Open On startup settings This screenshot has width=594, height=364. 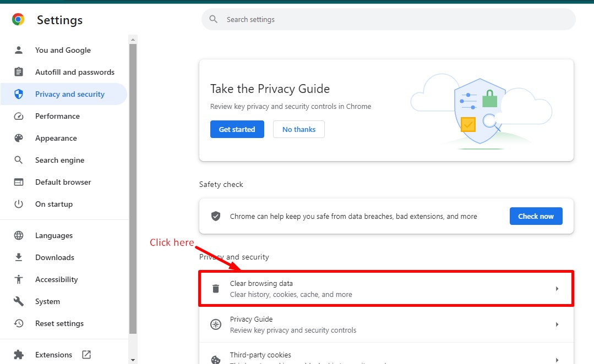64,204
